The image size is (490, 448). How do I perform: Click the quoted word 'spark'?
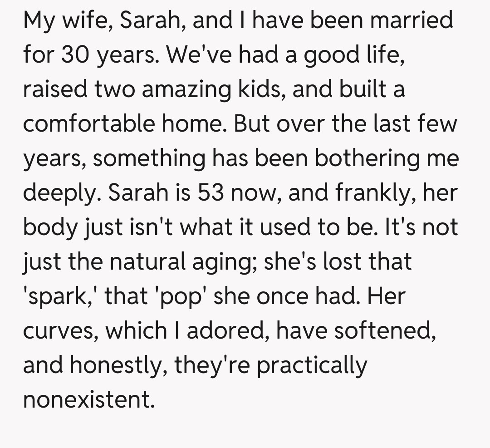coord(57,296)
